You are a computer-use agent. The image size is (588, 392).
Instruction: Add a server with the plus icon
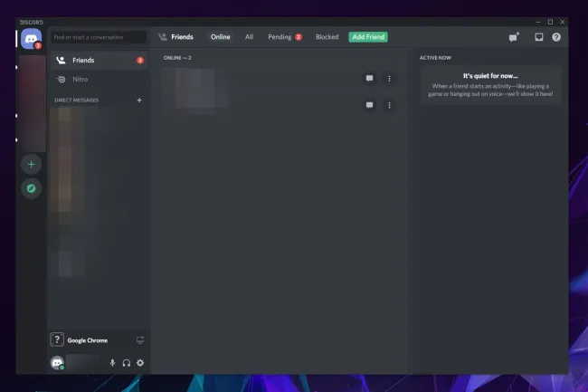31,164
